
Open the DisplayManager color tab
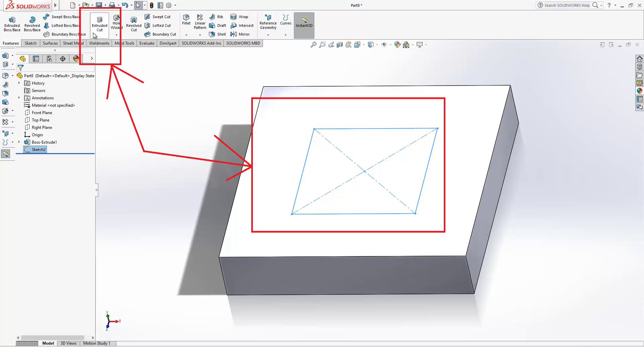tap(76, 59)
